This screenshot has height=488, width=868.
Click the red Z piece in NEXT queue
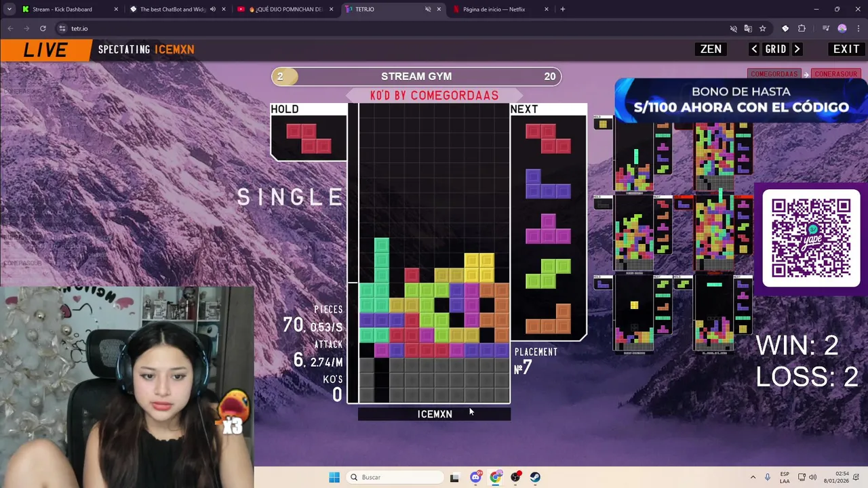(548, 139)
